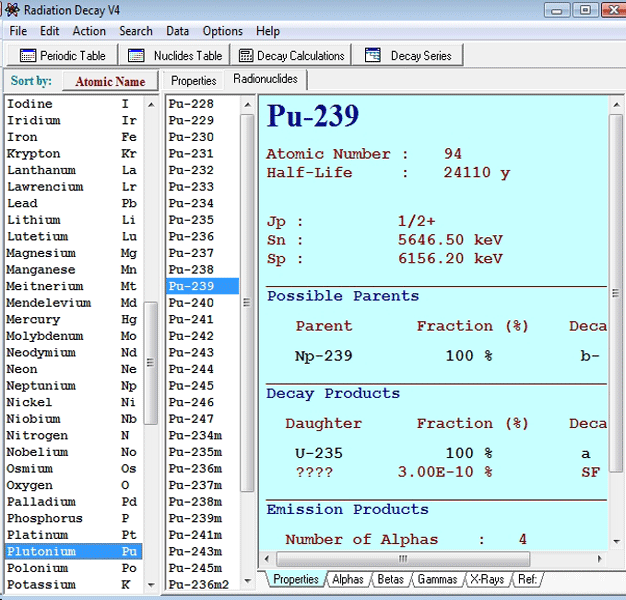Click the Decay Series toolbar icon
This screenshot has width=626, height=600.
coord(372,55)
